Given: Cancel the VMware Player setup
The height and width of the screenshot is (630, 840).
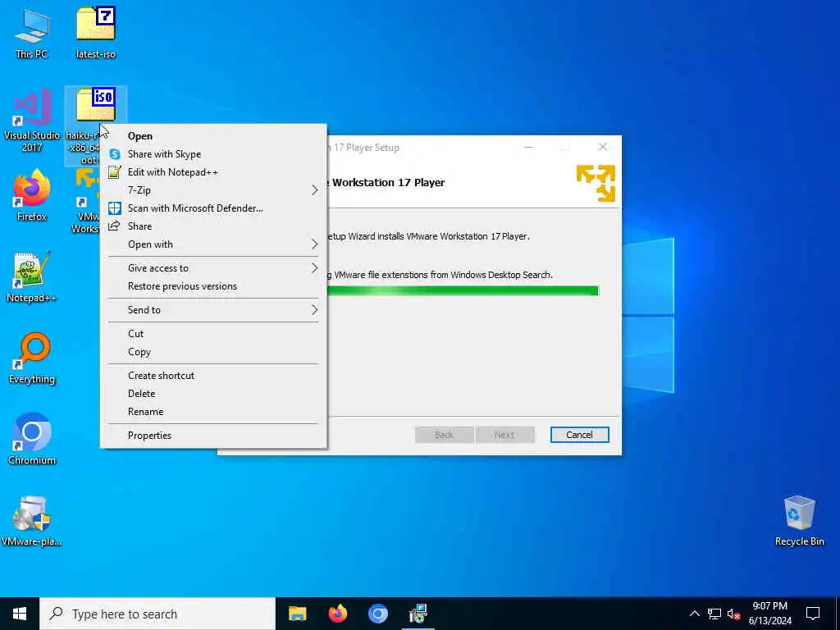Looking at the screenshot, I should pos(580,435).
